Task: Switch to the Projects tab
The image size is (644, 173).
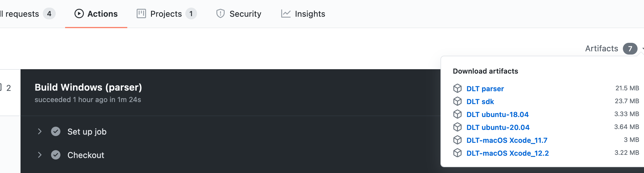Action: tap(166, 13)
